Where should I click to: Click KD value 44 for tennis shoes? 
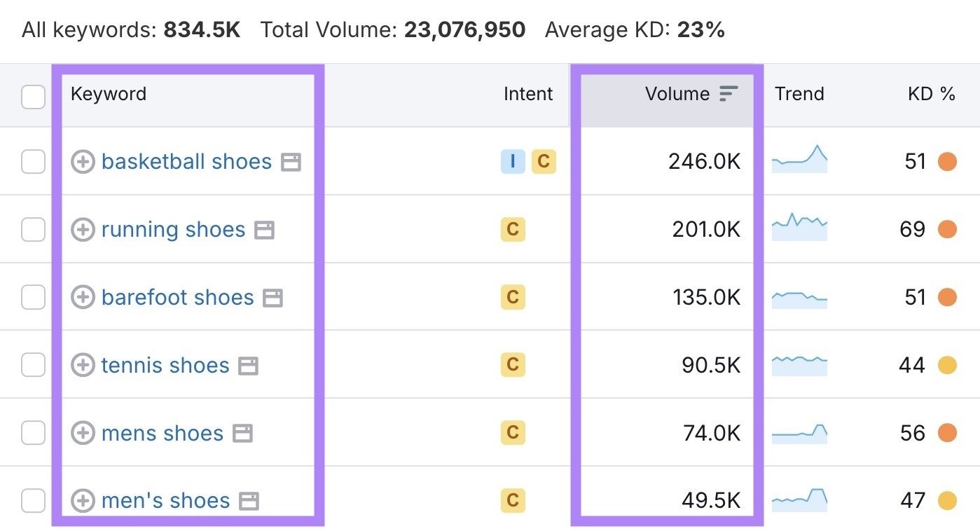point(913,366)
